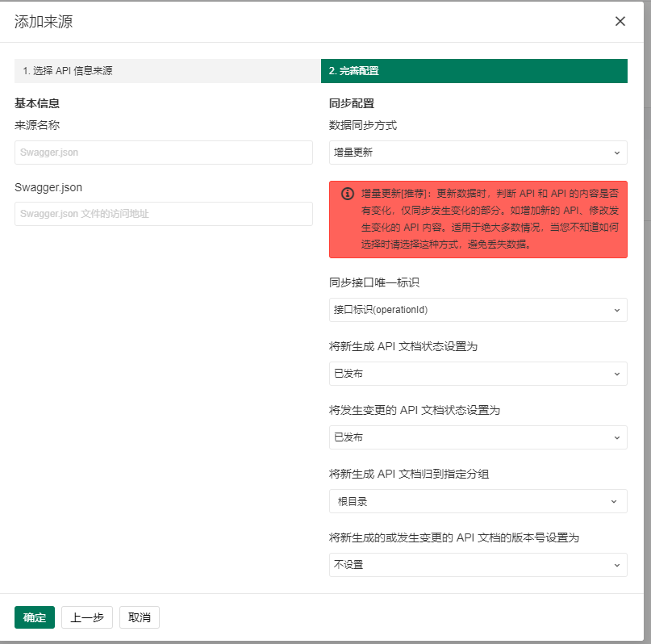The width and height of the screenshot is (651, 644).
Task: Click the expand arrow on the first 已发布 dropdown
Action: point(618,374)
